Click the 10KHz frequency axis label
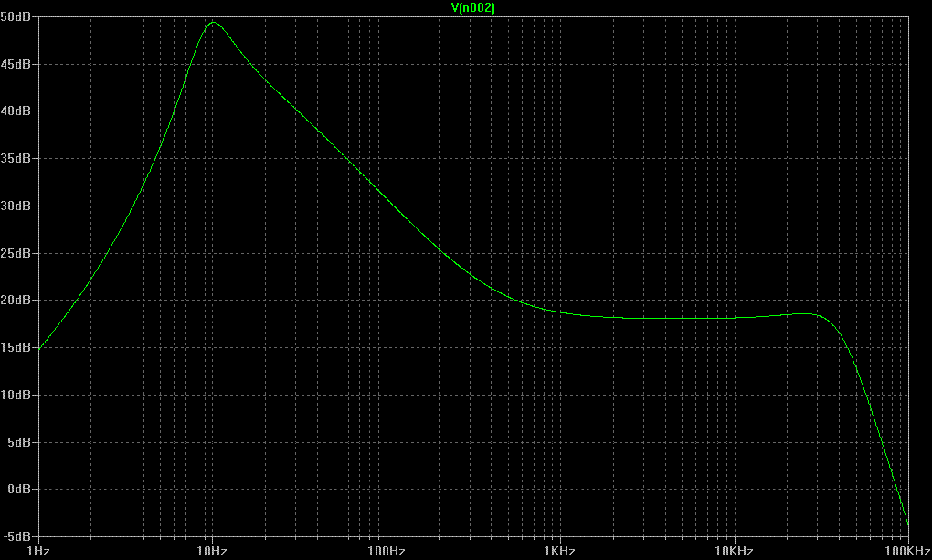This screenshot has width=932, height=560. [x=734, y=551]
